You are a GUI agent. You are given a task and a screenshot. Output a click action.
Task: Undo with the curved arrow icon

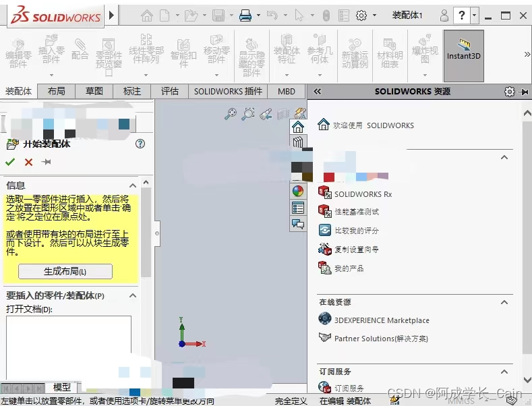tap(272, 16)
